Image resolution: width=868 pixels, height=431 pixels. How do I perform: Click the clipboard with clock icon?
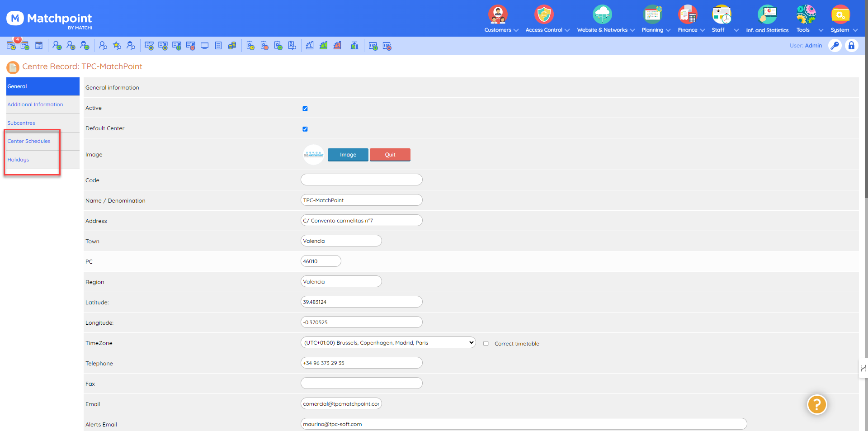coord(250,46)
